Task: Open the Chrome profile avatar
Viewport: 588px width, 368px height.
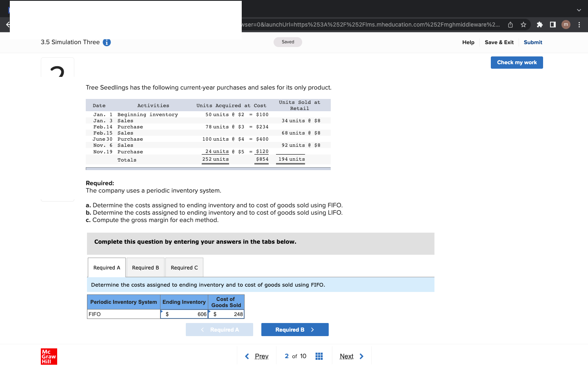Action: click(566, 25)
